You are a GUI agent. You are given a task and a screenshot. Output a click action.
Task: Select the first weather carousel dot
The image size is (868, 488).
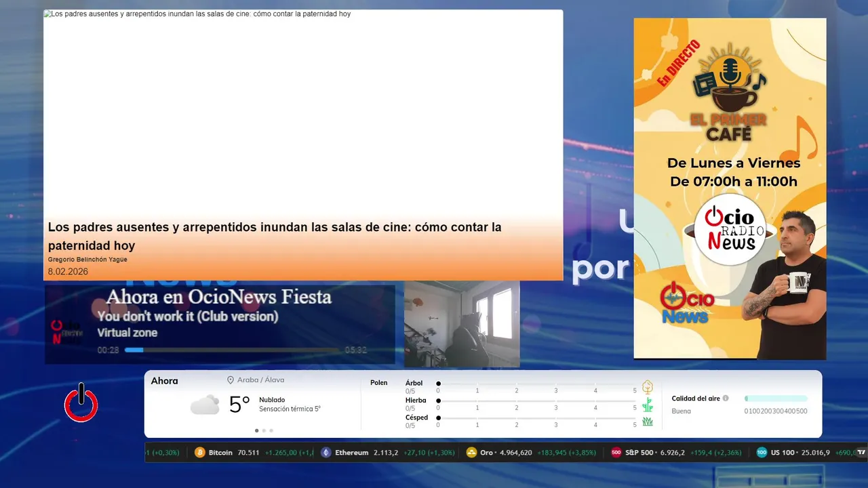coord(256,430)
